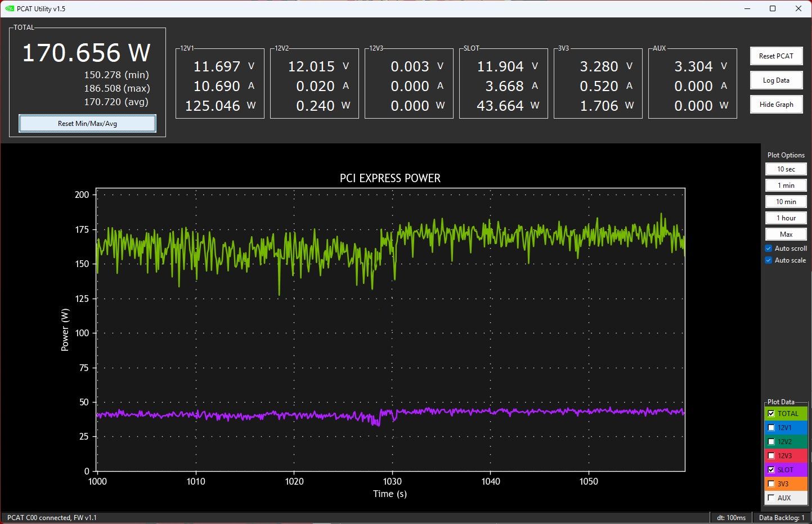Image resolution: width=812 pixels, height=524 pixels.
Task: Click the Reset PCAT button
Action: pos(776,56)
